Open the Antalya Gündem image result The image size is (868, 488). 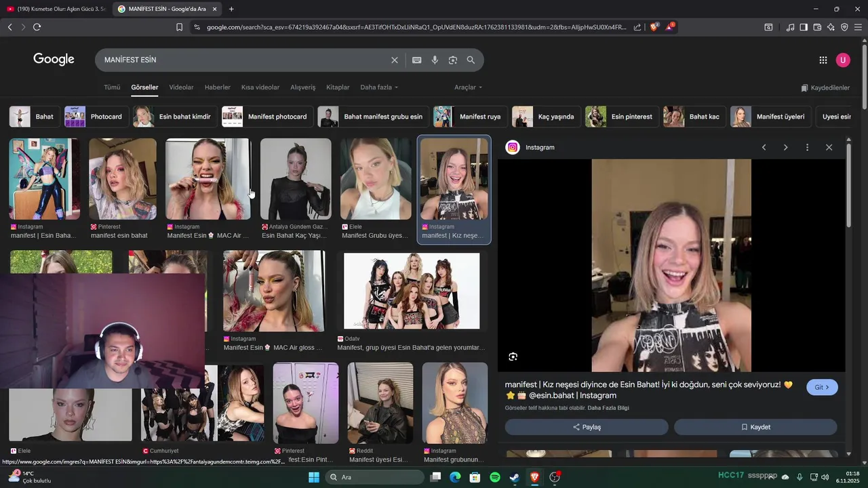(296, 179)
